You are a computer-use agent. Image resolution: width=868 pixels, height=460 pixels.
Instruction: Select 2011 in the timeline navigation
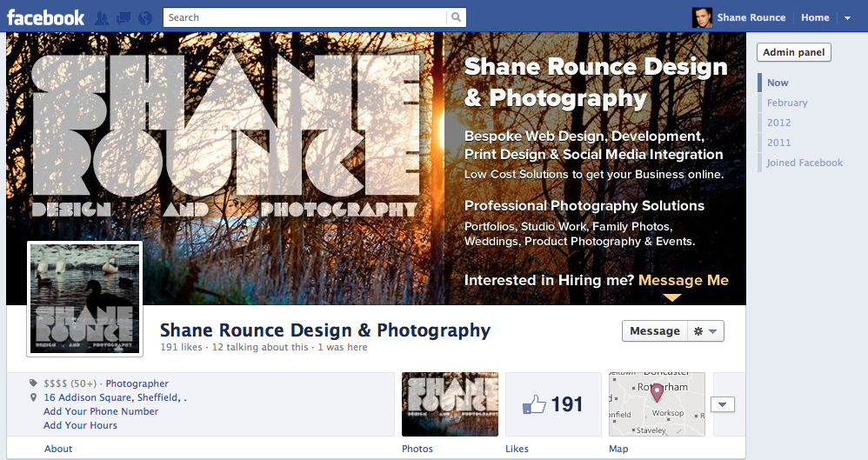pos(779,143)
